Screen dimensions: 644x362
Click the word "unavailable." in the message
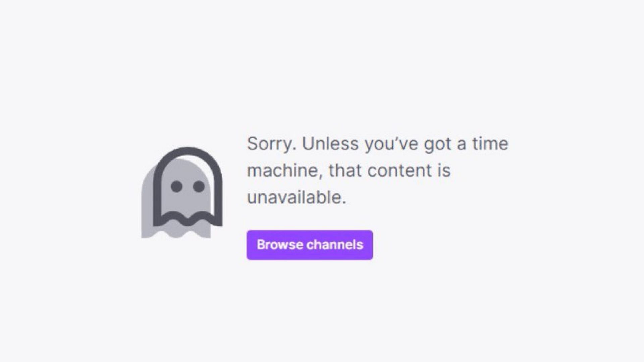297,197
